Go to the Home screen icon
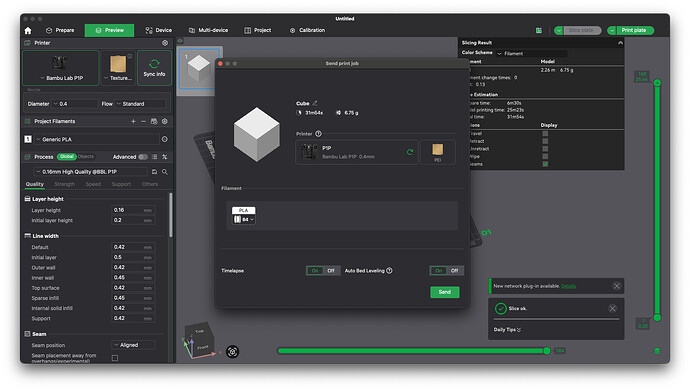This screenshot has width=690, height=390. coord(28,30)
